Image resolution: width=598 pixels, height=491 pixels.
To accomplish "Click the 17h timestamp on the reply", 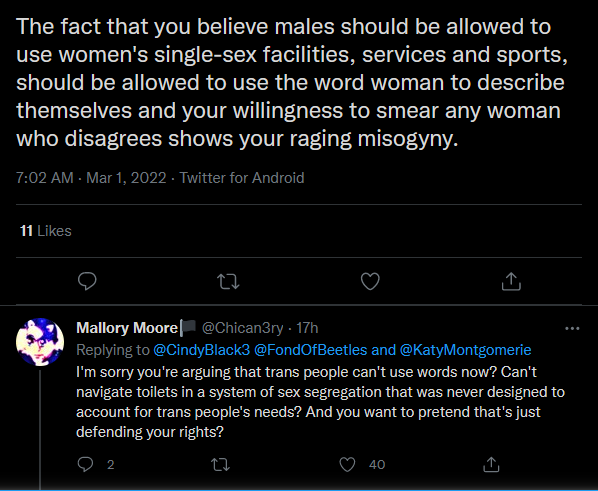I will 307,328.
